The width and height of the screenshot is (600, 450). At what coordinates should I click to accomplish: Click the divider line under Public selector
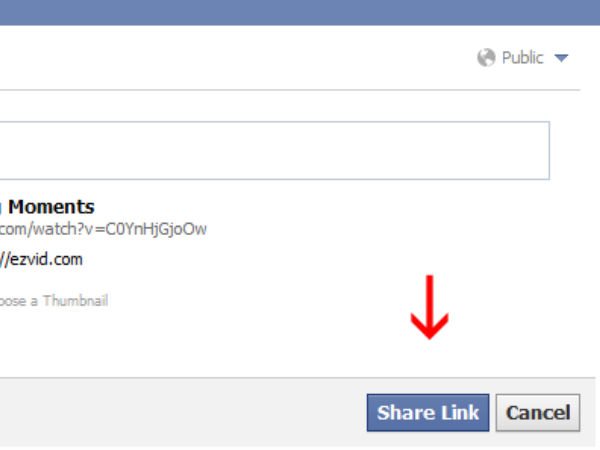coord(290,90)
